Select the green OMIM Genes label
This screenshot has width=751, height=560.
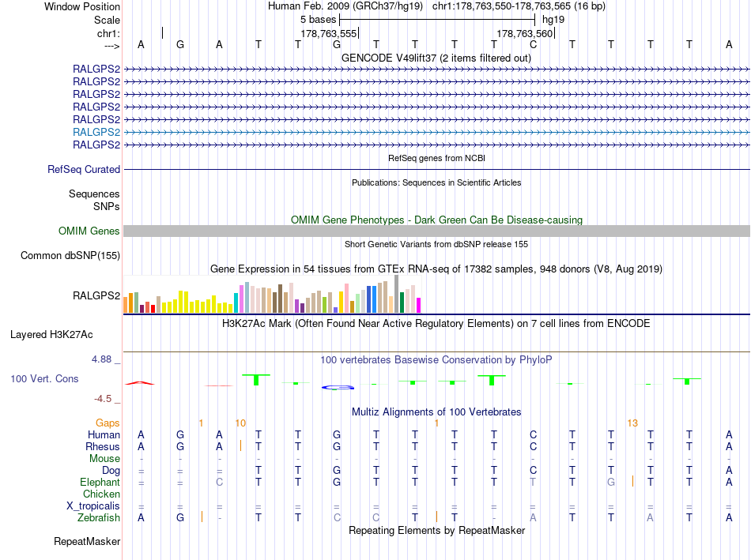(x=89, y=231)
